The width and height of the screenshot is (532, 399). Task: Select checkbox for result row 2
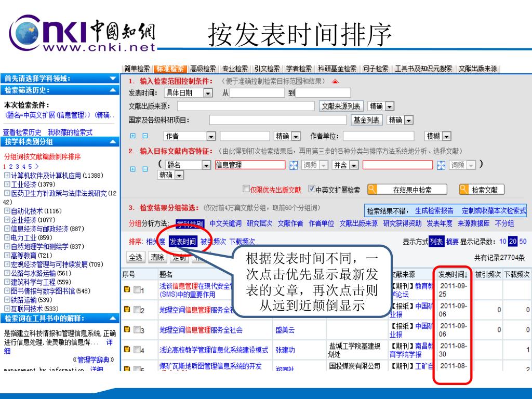(137, 310)
